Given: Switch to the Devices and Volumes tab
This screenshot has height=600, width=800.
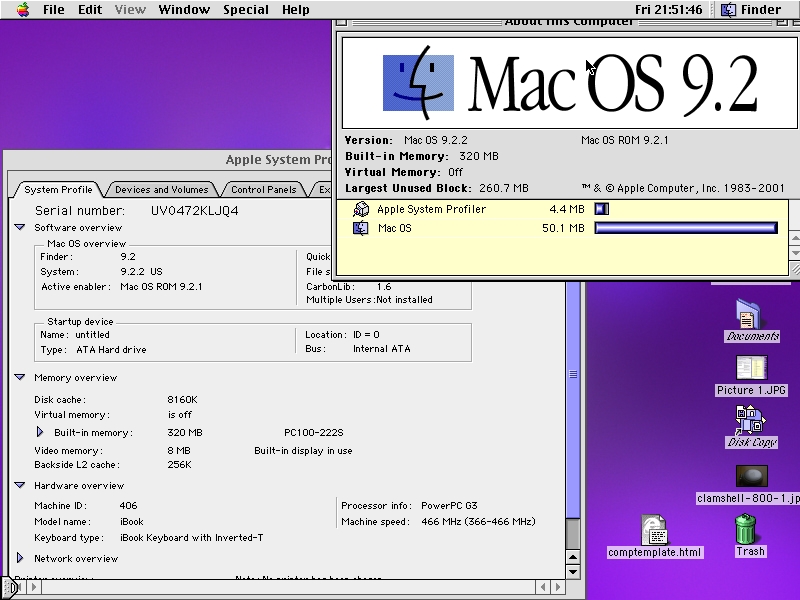Looking at the screenshot, I should click(x=162, y=189).
